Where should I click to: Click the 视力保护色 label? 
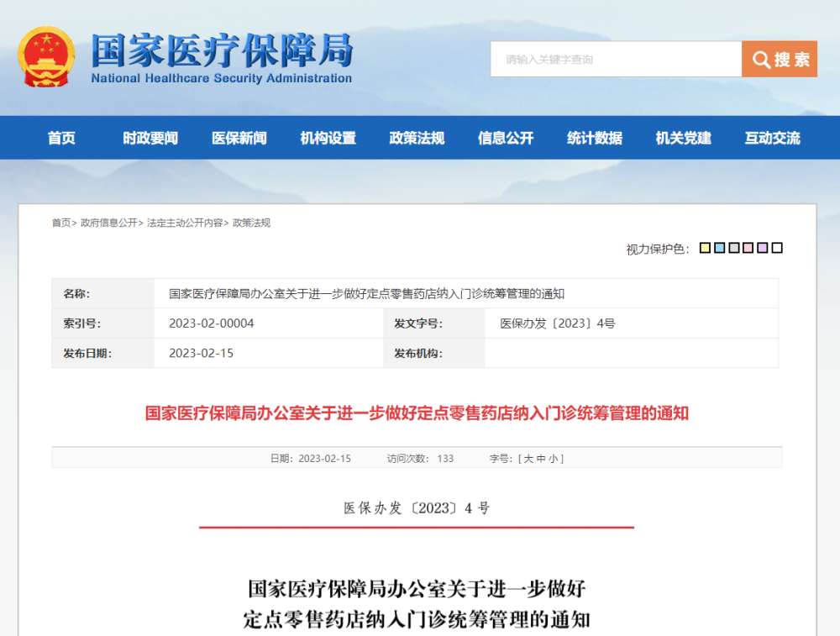(x=658, y=250)
